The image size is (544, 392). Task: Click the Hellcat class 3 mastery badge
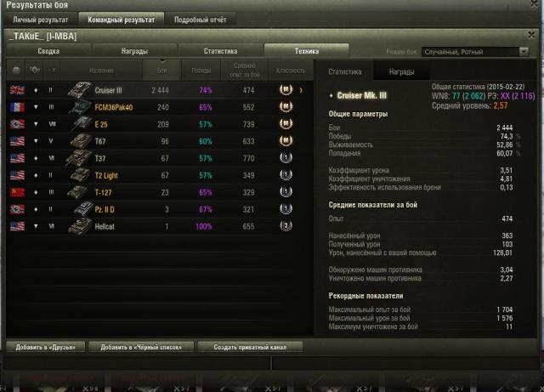pyautogui.click(x=286, y=225)
